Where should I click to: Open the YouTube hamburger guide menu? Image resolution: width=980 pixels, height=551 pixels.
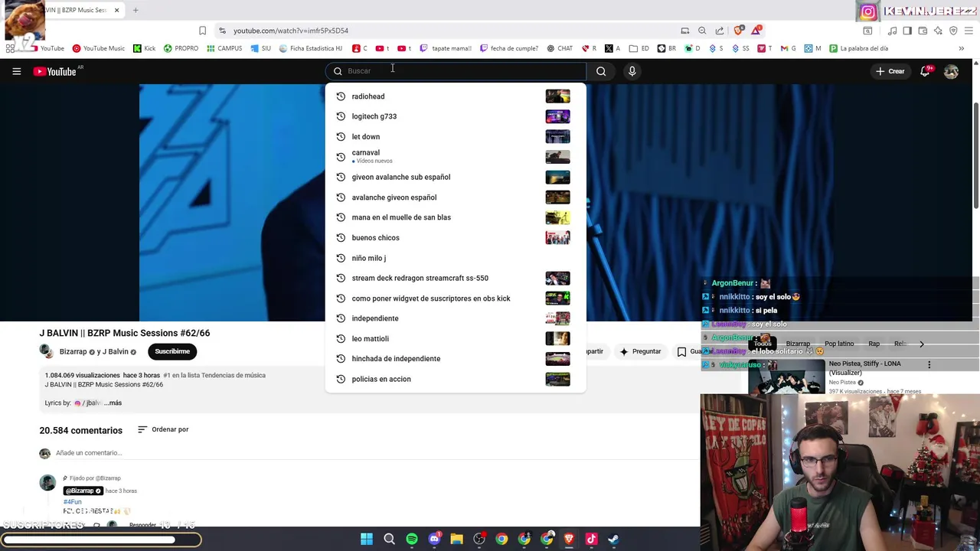(x=16, y=71)
